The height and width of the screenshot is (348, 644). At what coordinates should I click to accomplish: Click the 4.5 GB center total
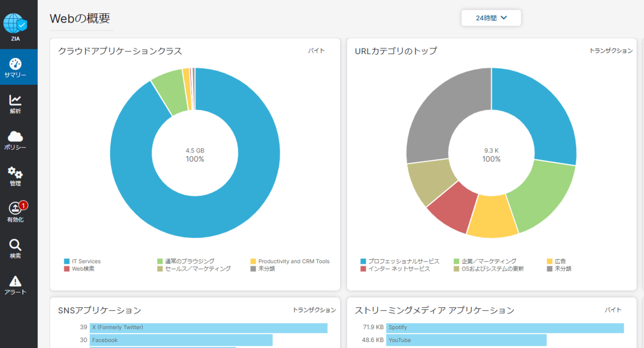click(x=195, y=150)
